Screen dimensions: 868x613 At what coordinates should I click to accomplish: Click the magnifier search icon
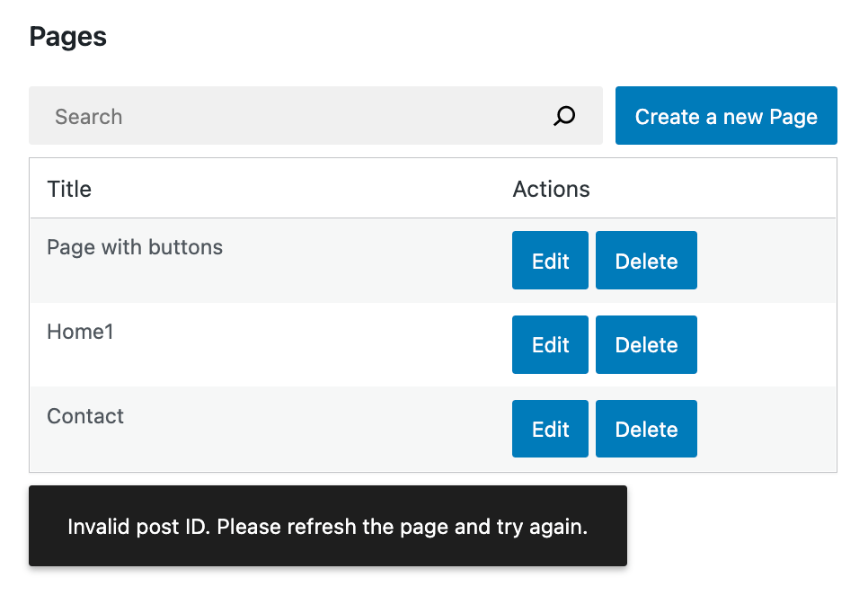[564, 116]
